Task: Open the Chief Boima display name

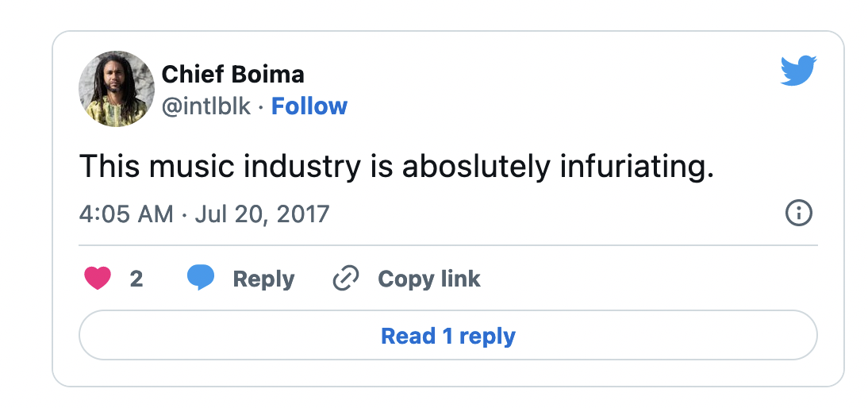Action: pos(232,75)
